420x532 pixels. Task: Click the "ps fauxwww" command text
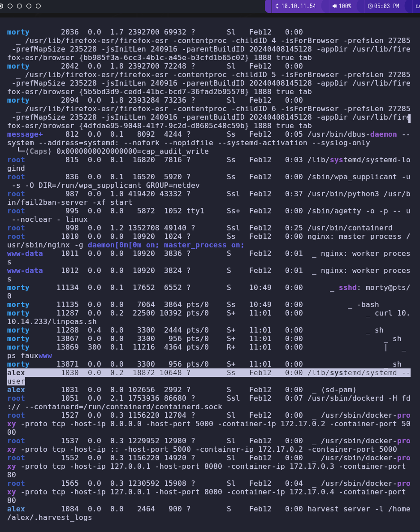30,356
